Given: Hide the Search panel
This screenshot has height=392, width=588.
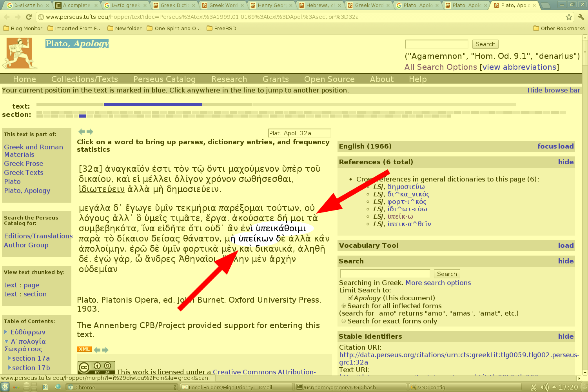Looking at the screenshot, I should pos(566,261).
